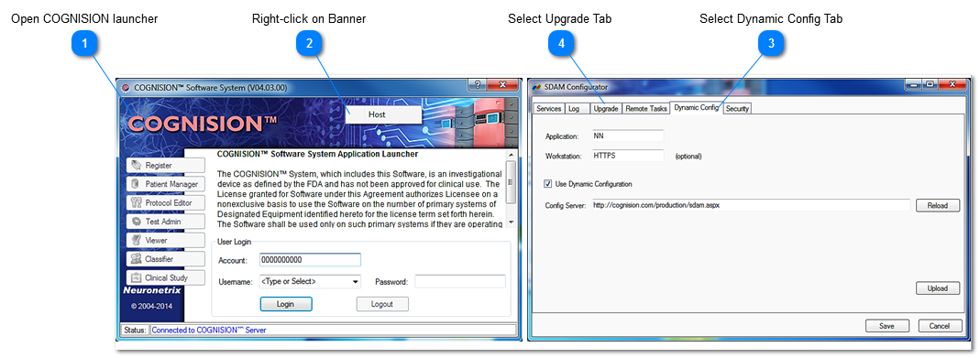Image resolution: width=980 pixels, height=358 pixels.
Task: Click the license text scrollbar thumb
Action: click(x=511, y=181)
